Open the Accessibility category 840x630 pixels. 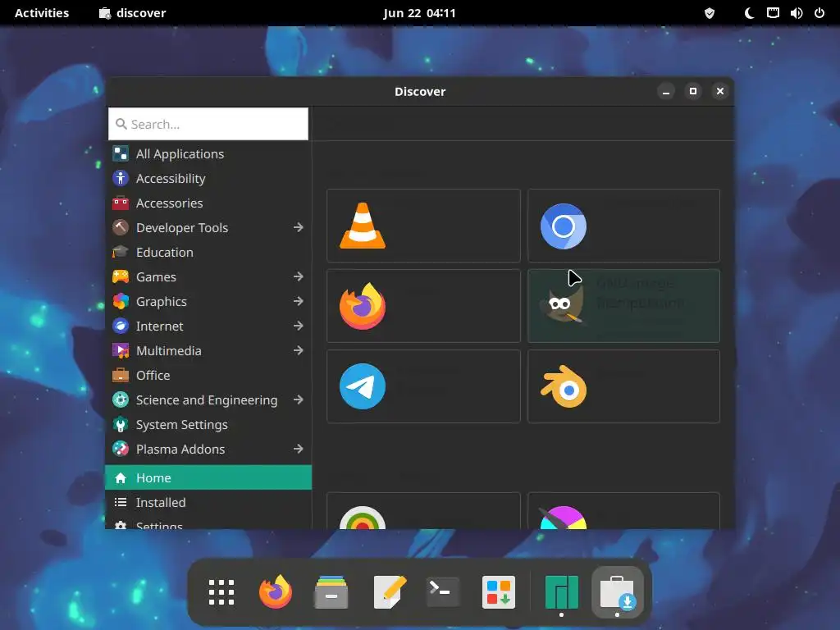tap(209, 178)
